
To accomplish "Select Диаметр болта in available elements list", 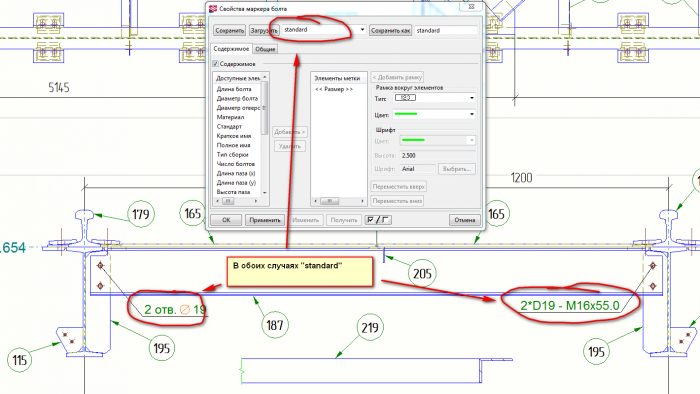I will [x=237, y=98].
